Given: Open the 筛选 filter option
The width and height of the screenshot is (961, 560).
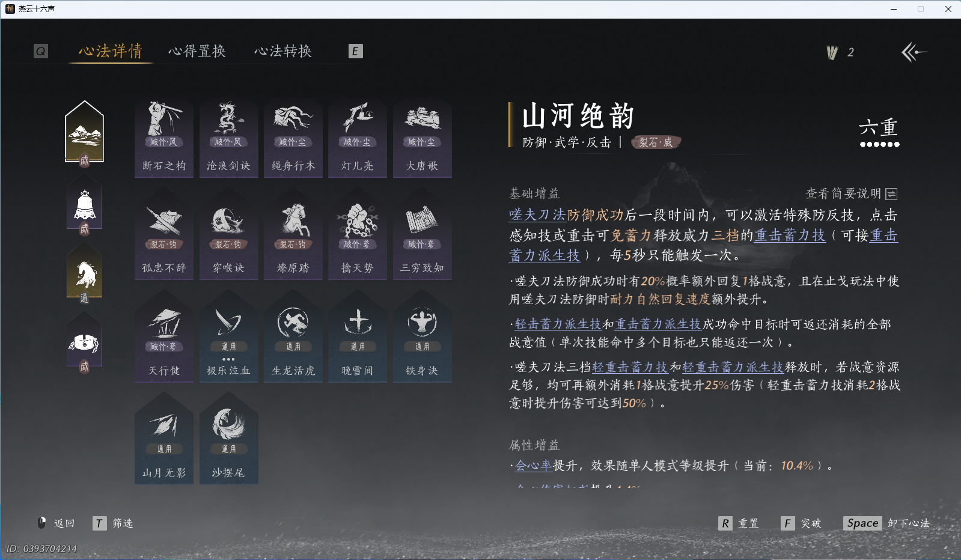Looking at the screenshot, I should (114, 523).
